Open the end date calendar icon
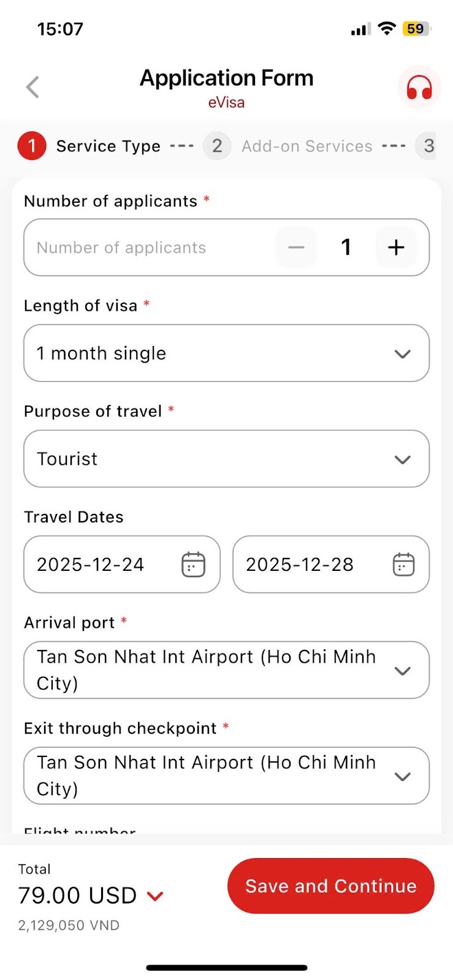 [403, 565]
